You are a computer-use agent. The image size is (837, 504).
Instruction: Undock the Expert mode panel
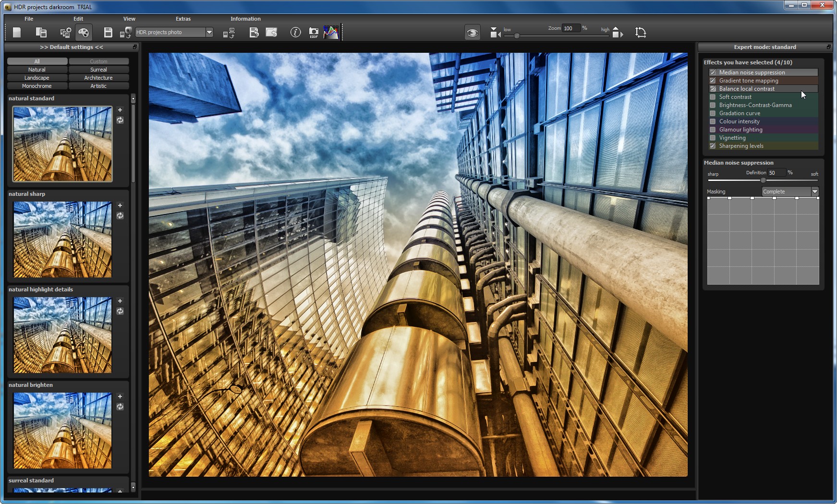(x=828, y=47)
